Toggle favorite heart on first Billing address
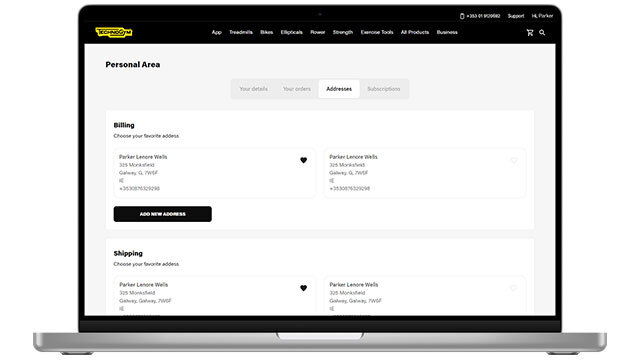640x360 pixels. (303, 160)
